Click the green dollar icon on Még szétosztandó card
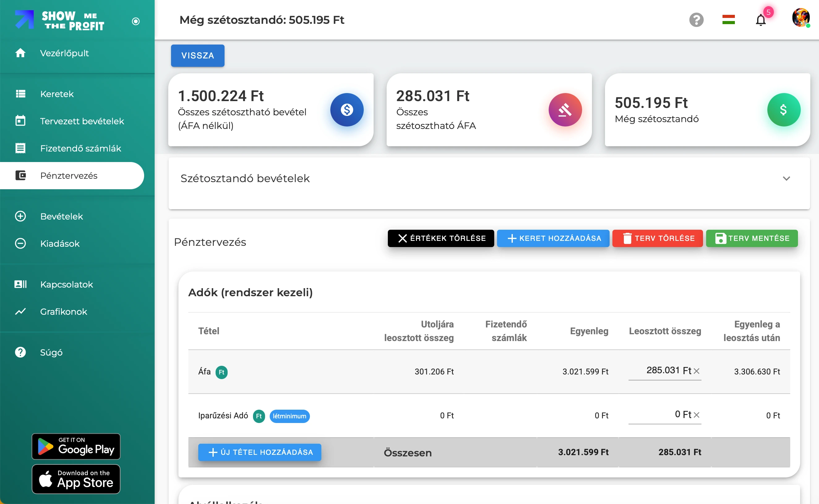This screenshot has height=504, width=819. point(783,110)
